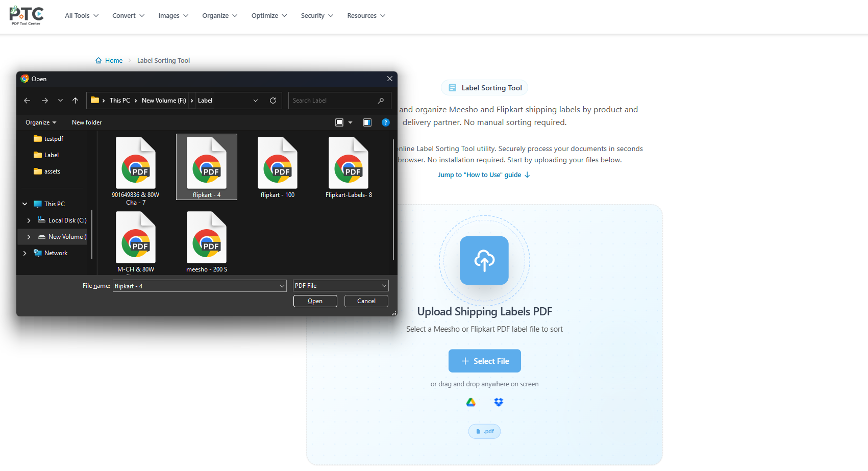868x471 pixels.
Task: Refresh the Label folder view
Action: click(273, 101)
